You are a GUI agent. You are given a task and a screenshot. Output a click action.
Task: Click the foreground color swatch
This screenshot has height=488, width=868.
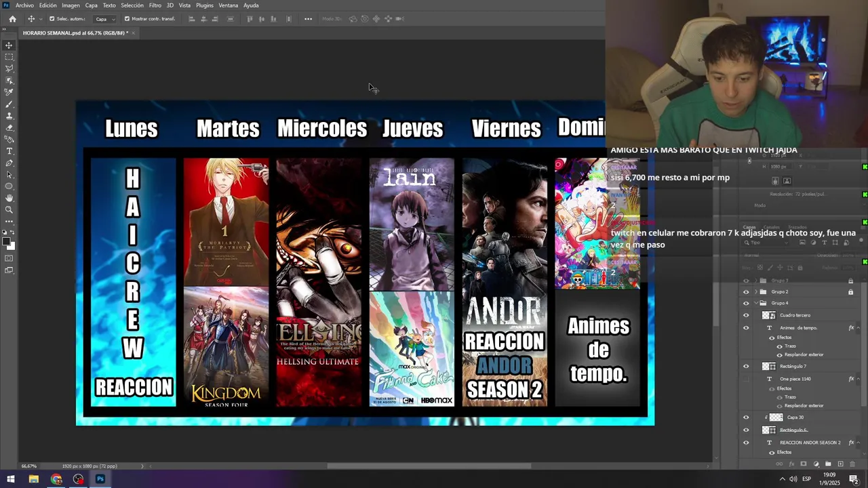(6, 241)
